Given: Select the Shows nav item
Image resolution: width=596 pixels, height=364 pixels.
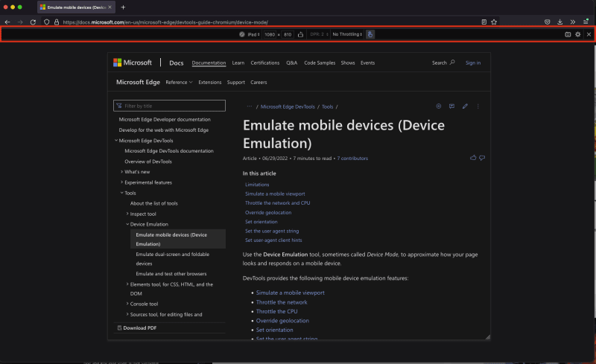Looking at the screenshot, I should click(348, 63).
